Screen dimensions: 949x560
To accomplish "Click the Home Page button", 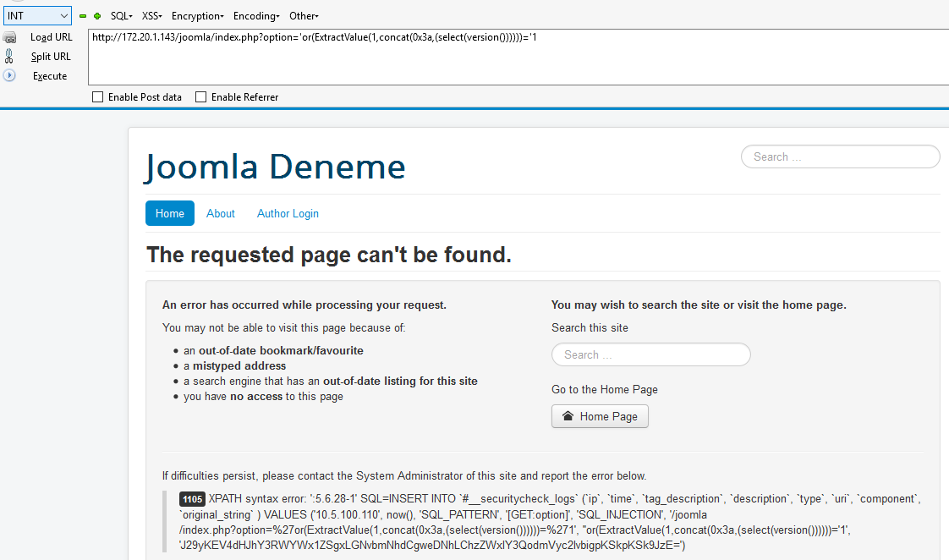I will [600, 416].
